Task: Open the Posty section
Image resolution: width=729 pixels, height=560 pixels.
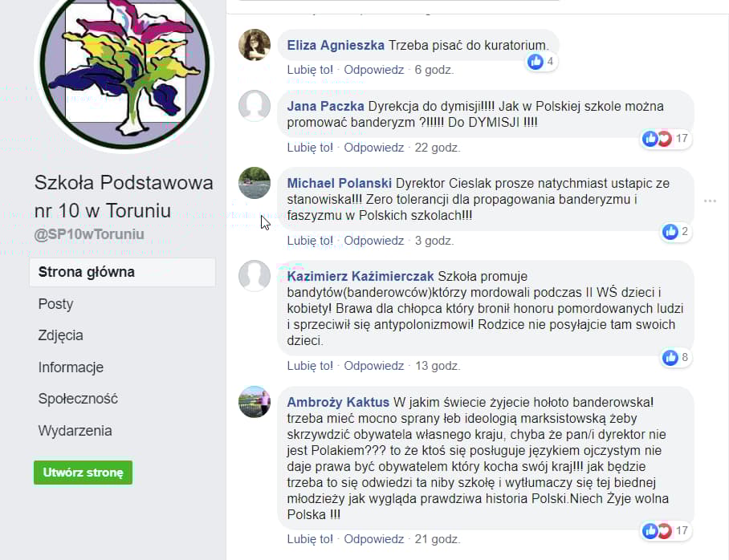Action: coord(55,304)
